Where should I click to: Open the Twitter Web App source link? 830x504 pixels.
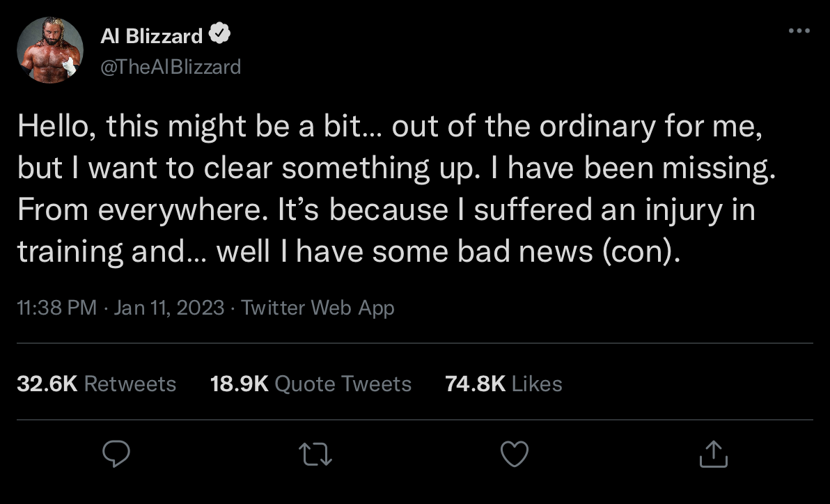tap(318, 308)
